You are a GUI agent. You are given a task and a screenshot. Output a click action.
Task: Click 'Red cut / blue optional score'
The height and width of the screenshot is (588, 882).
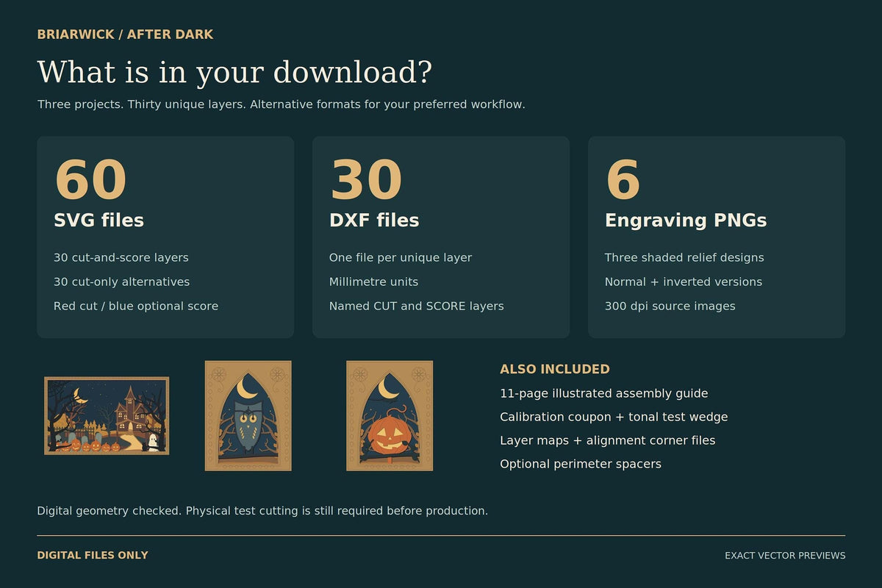(136, 306)
